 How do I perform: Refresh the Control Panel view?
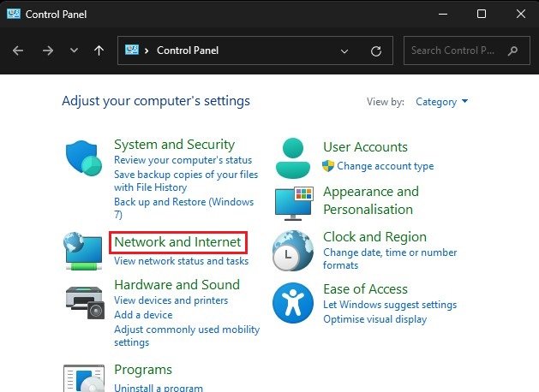click(x=375, y=50)
